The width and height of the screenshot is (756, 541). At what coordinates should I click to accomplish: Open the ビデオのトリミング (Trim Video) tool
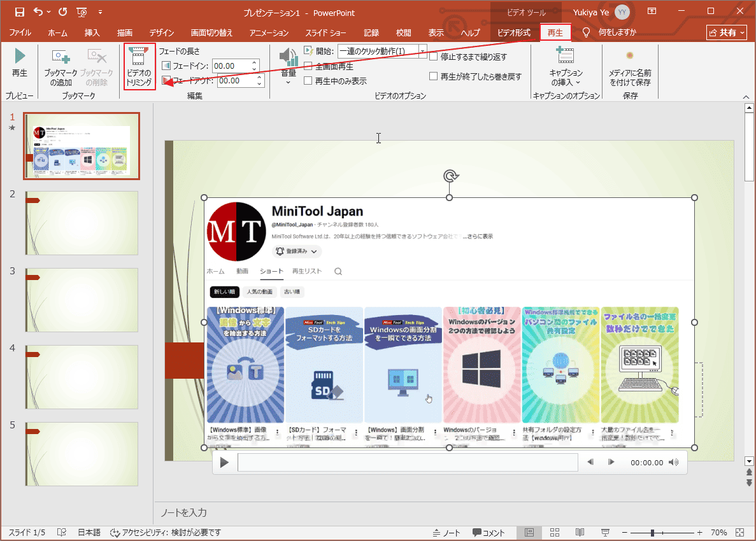click(139, 66)
